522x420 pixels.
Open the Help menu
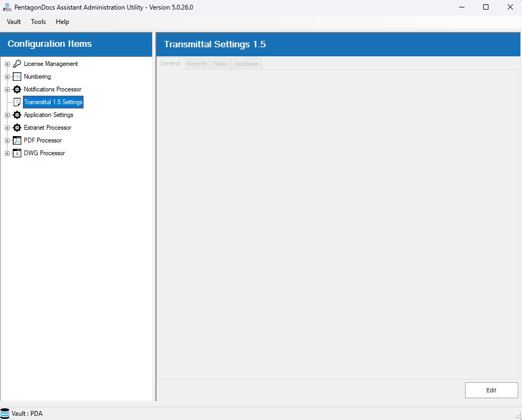click(62, 22)
